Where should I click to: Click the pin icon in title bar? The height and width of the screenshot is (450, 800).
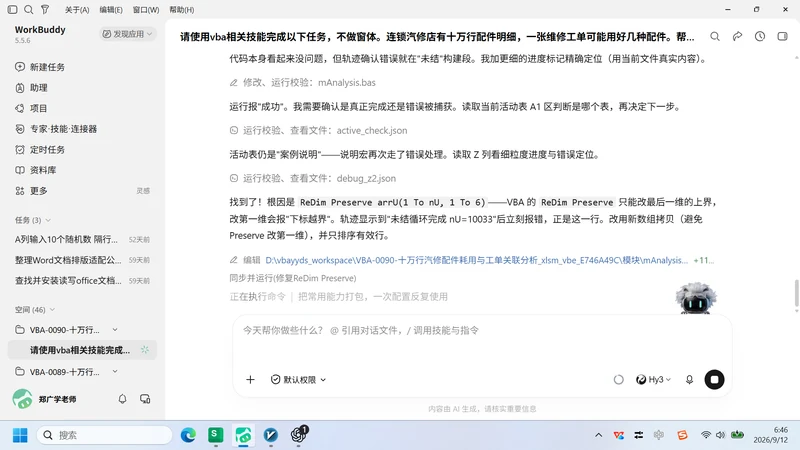click(45, 9)
